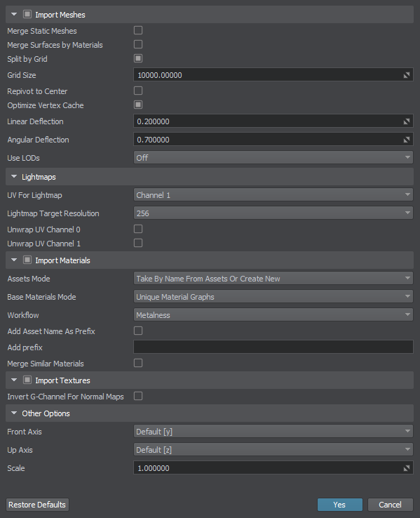The width and height of the screenshot is (420, 518).
Task: Click the Restore Defaults button
Action: 37,505
